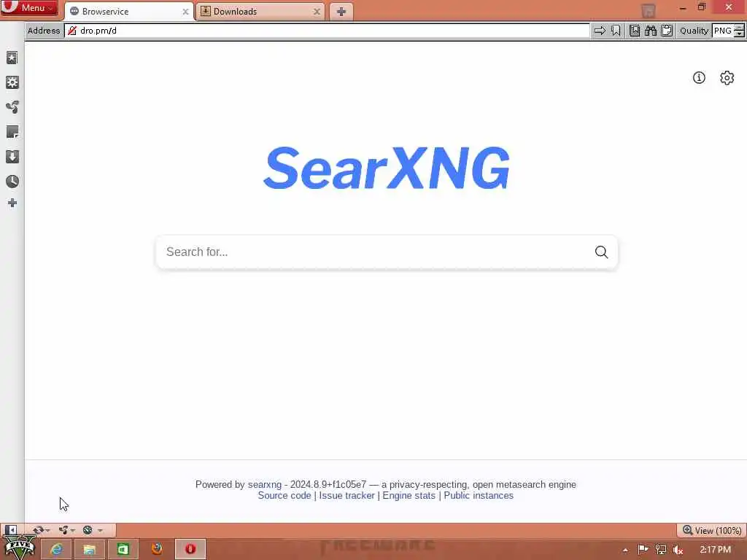This screenshot has width=747, height=560.
Task: Open Opera Link sync dropdown in status bar
Action: (41, 530)
